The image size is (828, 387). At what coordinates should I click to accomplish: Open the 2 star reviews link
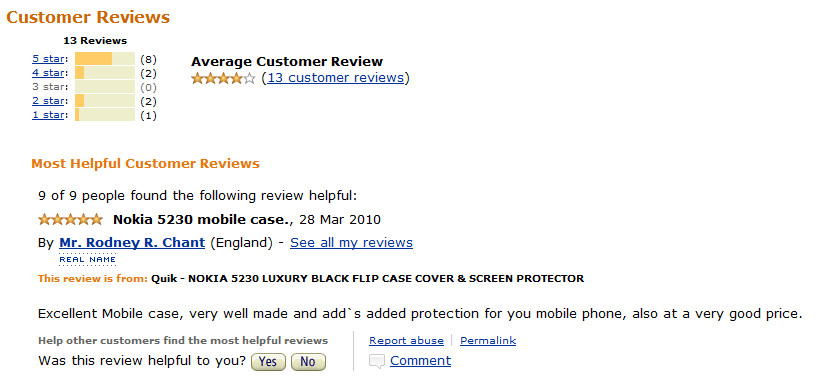(48, 101)
